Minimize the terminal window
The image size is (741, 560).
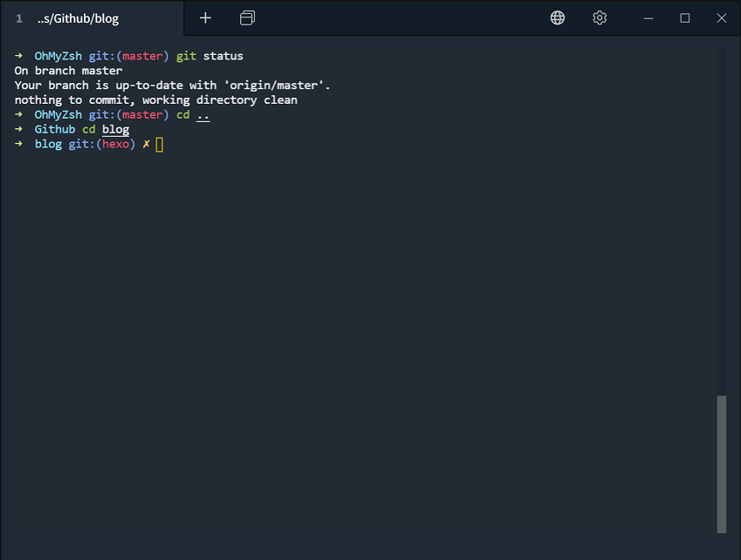coord(648,18)
